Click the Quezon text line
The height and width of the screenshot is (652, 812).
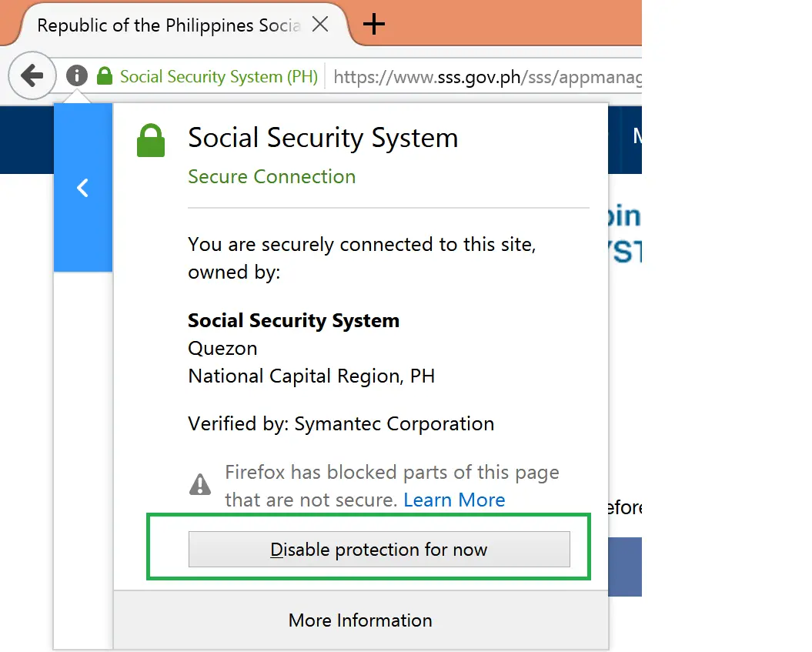coord(222,349)
